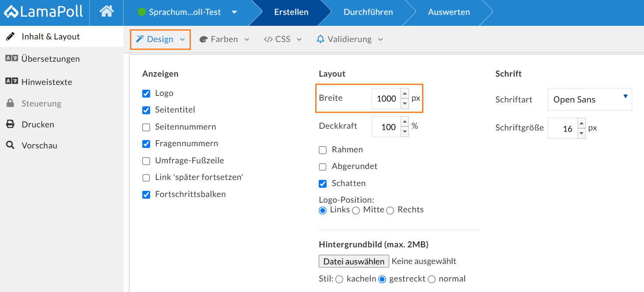Expand the Farben dropdown menu

224,39
